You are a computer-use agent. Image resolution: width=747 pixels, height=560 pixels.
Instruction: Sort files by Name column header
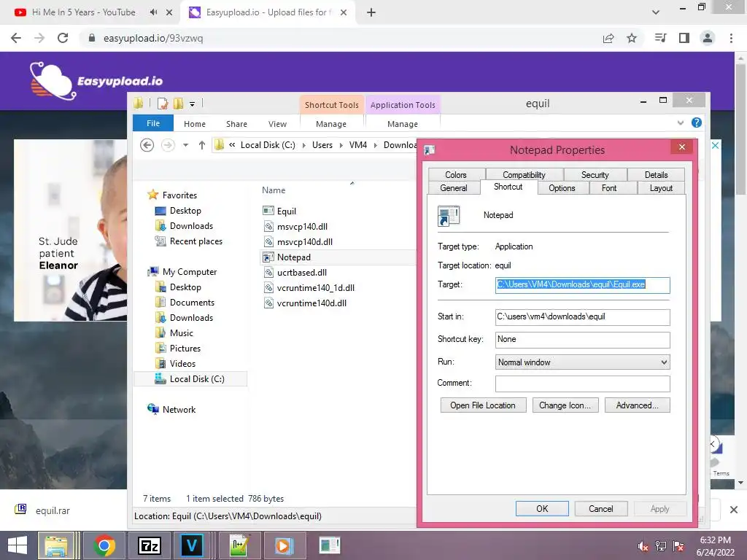[x=274, y=190]
